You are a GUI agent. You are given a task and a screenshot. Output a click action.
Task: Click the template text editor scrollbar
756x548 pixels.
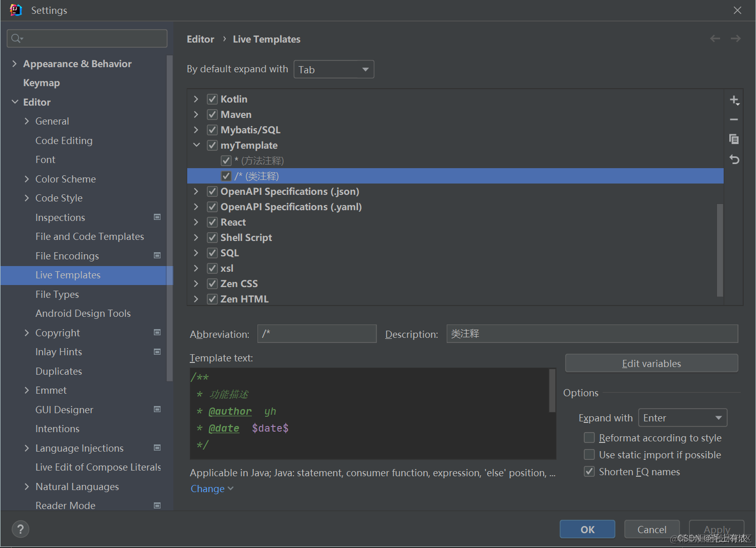(552, 391)
